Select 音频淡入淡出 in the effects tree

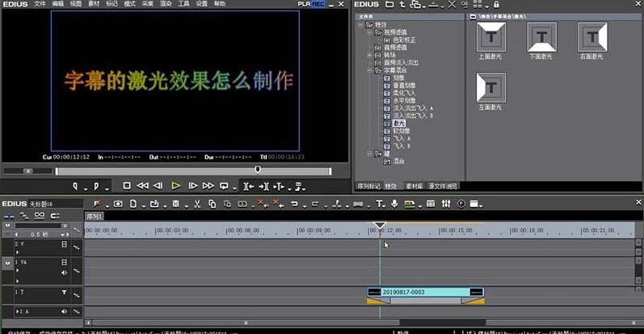[401, 63]
